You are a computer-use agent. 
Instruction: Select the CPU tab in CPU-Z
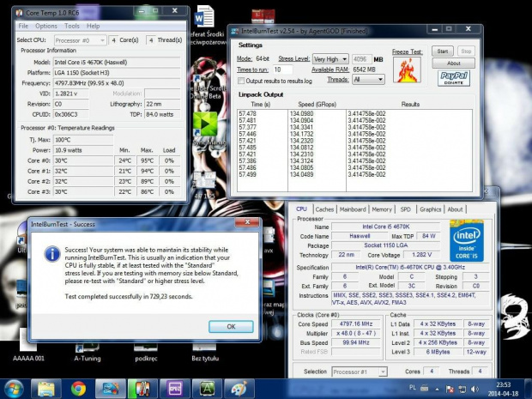coord(301,209)
